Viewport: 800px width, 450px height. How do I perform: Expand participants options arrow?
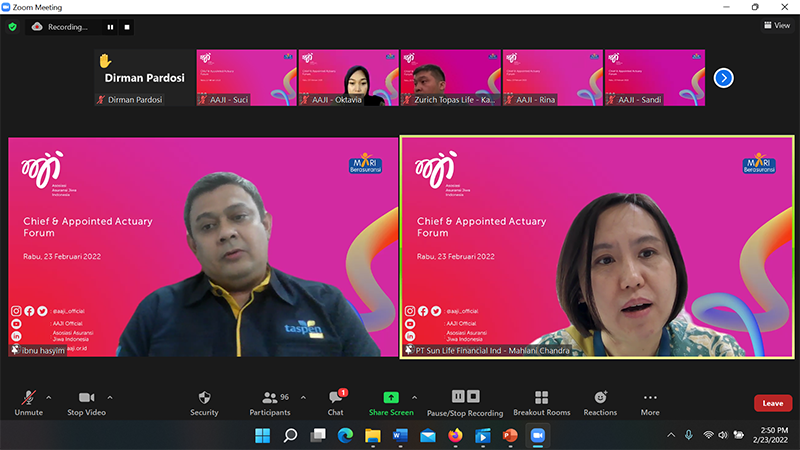(303, 397)
